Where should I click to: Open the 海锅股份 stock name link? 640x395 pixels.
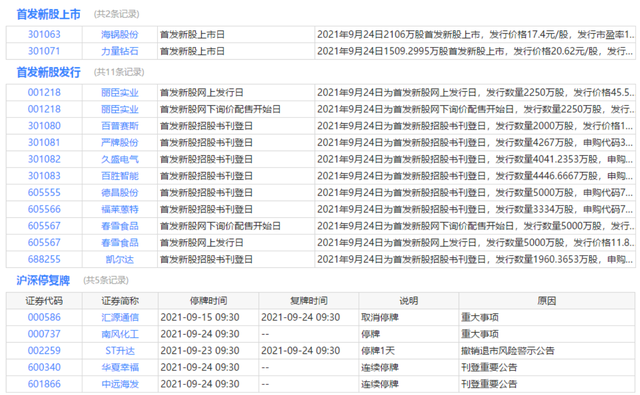coord(120,35)
